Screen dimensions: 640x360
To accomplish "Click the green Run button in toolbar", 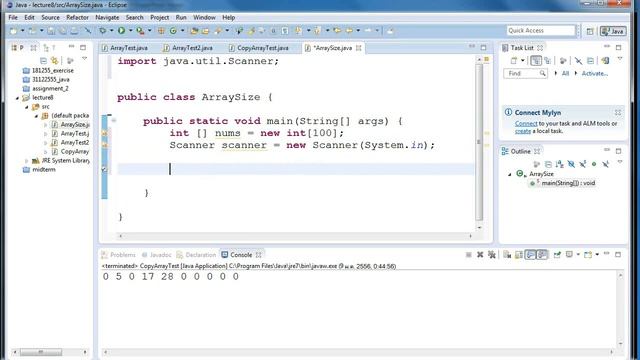I will coord(121,31).
